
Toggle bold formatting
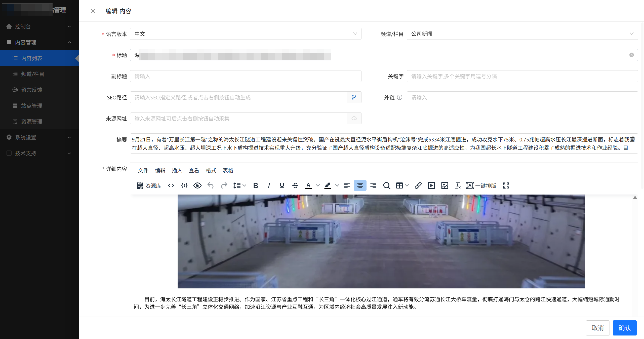click(x=256, y=186)
